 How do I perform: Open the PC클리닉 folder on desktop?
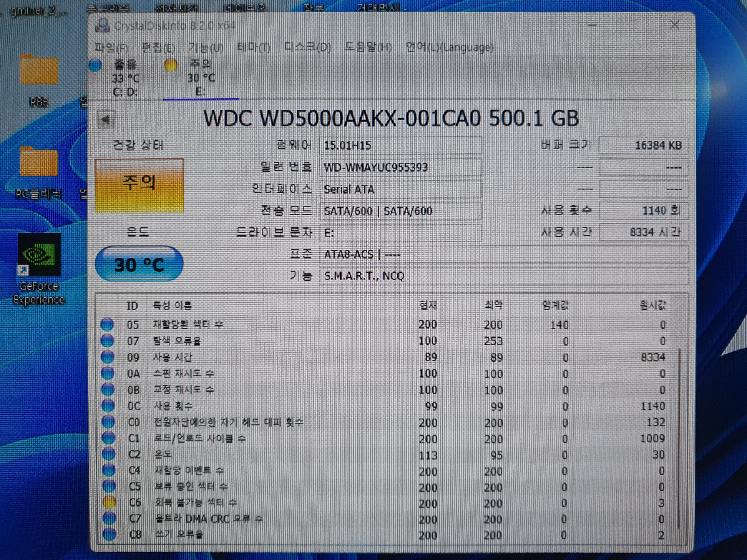pyautogui.click(x=39, y=172)
